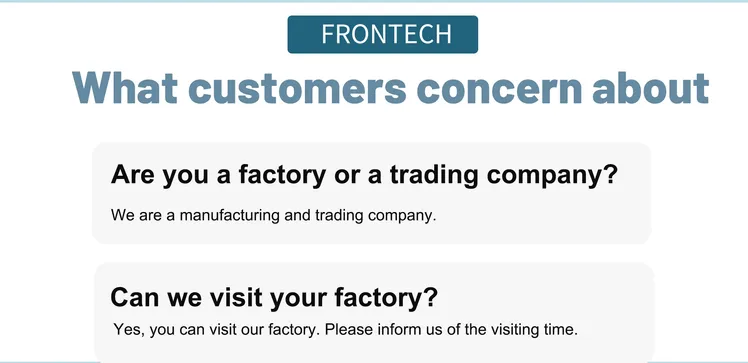Click the word "customers" in the main heading
748x363 pixels.
point(298,89)
